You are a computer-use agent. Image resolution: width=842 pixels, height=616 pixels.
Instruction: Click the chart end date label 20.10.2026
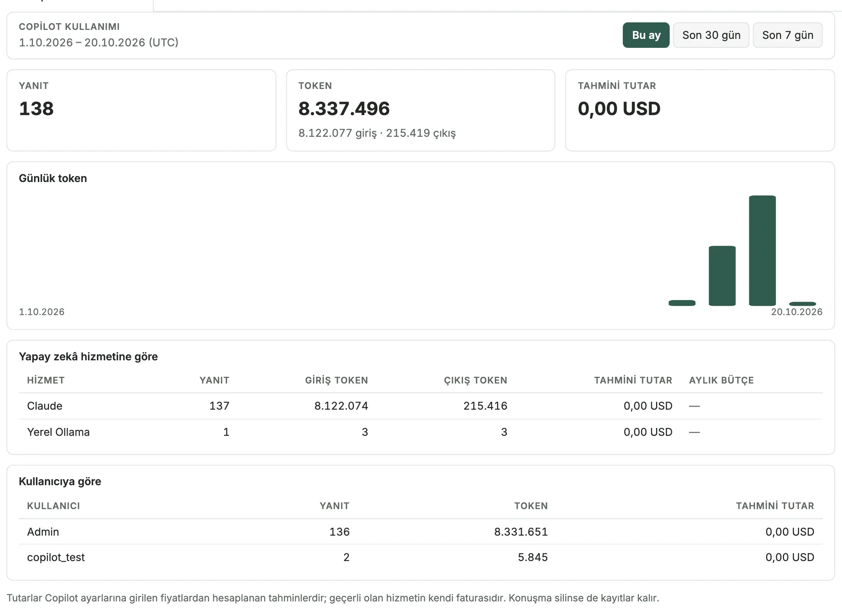pos(797,312)
